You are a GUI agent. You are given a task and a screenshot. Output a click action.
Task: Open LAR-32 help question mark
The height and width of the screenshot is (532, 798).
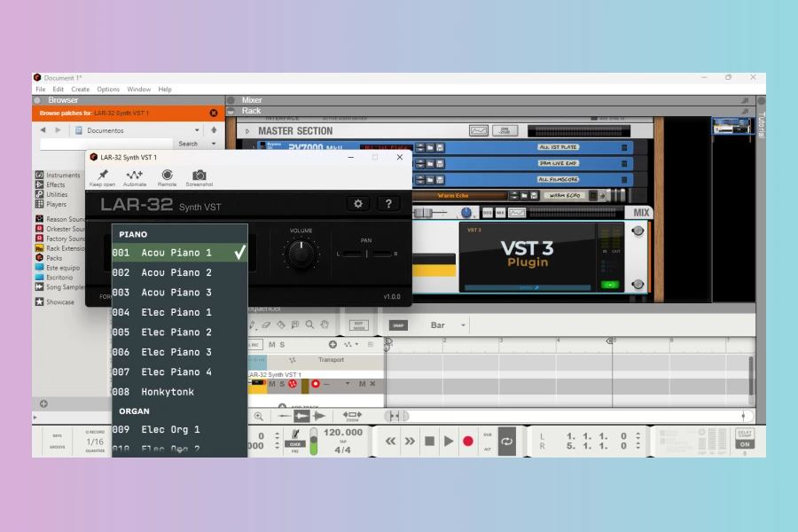(x=388, y=204)
